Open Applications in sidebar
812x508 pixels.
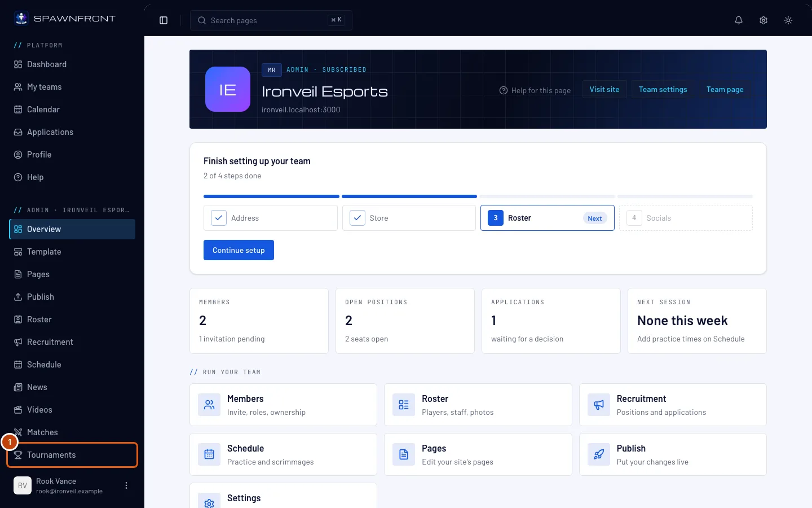coord(72,132)
